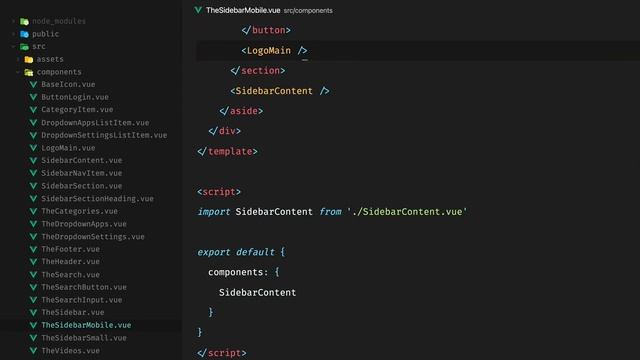Click the closing section tag
640x360 pixels.
click(258, 71)
